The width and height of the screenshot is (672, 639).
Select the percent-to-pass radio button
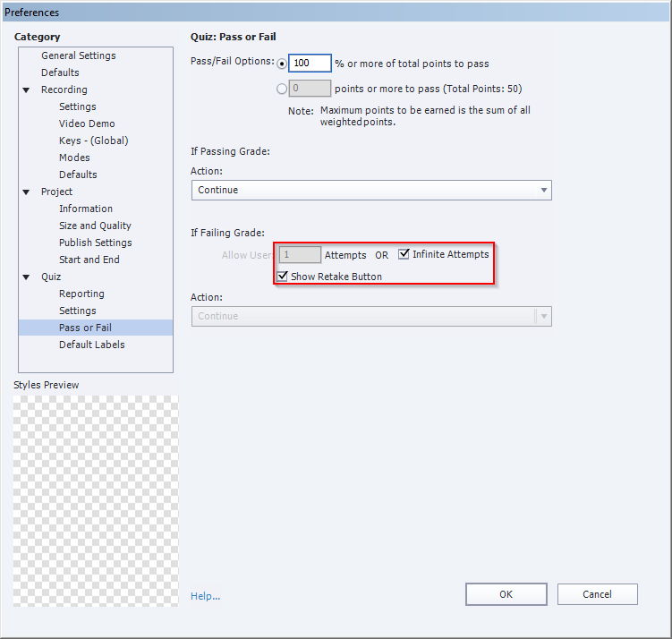click(283, 64)
